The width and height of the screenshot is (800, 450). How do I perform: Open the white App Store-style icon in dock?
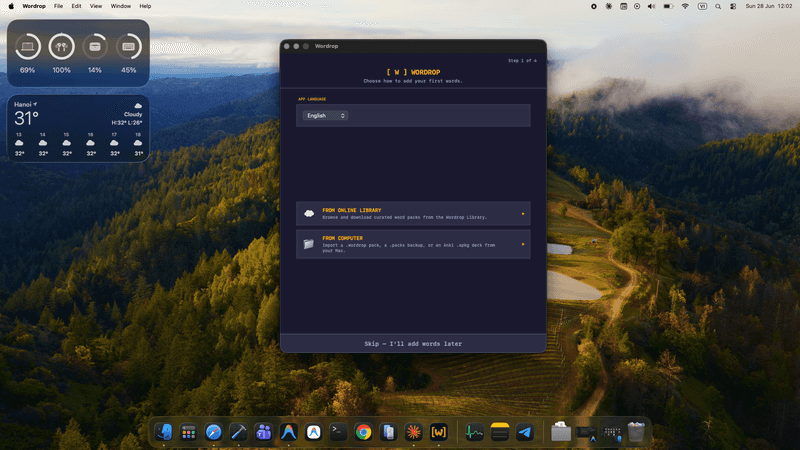coord(313,432)
